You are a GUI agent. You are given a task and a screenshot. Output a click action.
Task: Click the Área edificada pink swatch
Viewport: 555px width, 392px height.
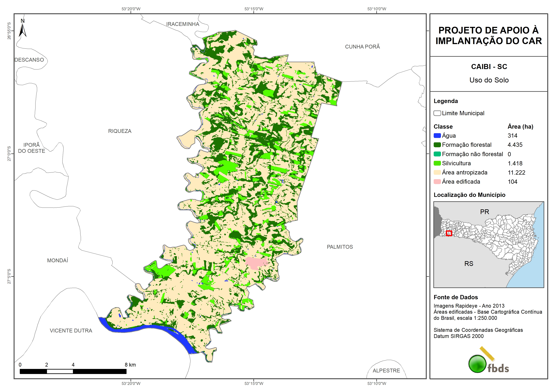(437, 182)
